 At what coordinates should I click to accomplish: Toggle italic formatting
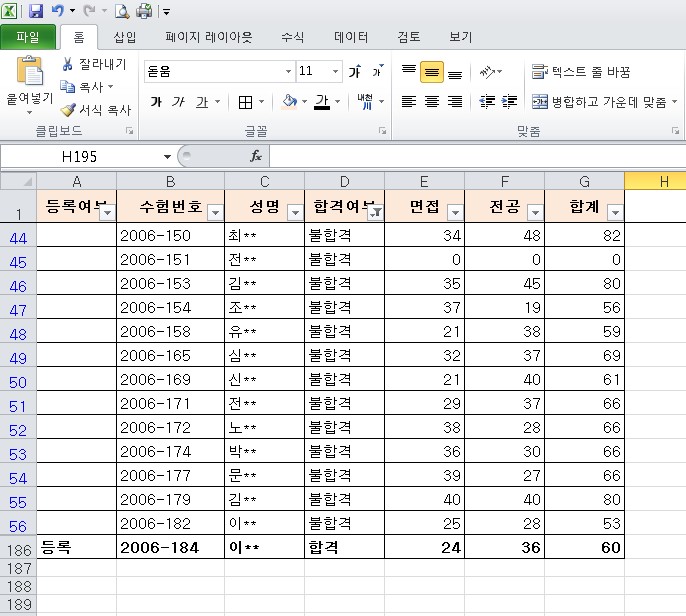click(178, 102)
